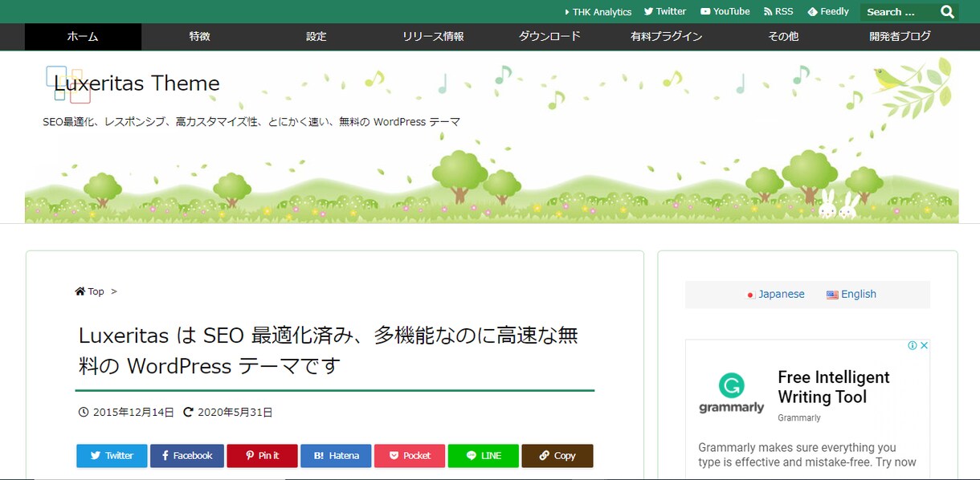Open the 設定 menu item
Viewport: 980px width, 480px height.
tap(316, 36)
